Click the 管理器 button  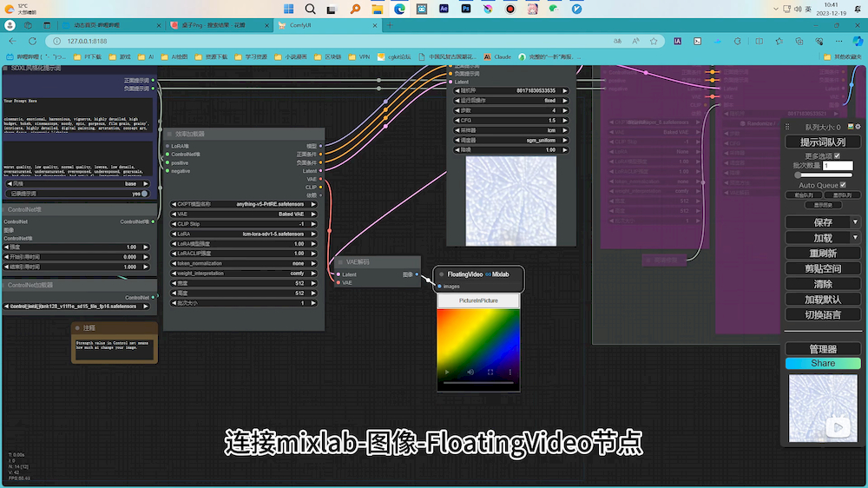pos(822,348)
